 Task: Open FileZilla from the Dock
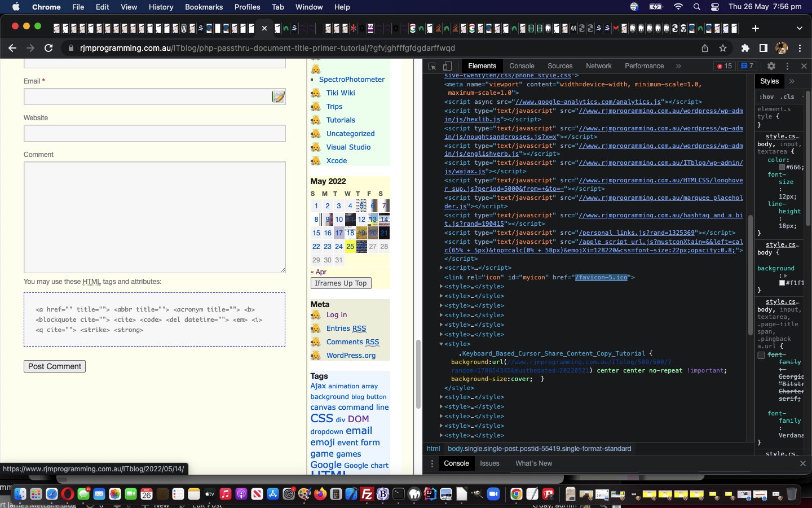point(367,494)
